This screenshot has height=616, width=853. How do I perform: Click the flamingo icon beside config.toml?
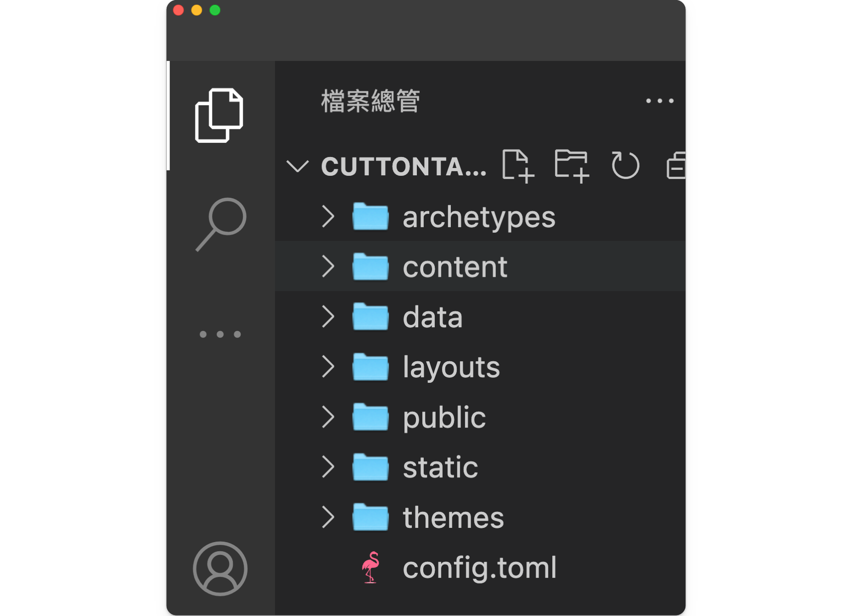click(x=370, y=567)
